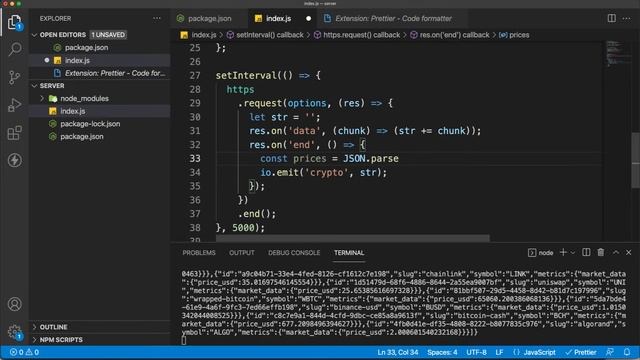Open the Problems panel tab
This screenshot has height=360, width=640.
coord(199,253)
